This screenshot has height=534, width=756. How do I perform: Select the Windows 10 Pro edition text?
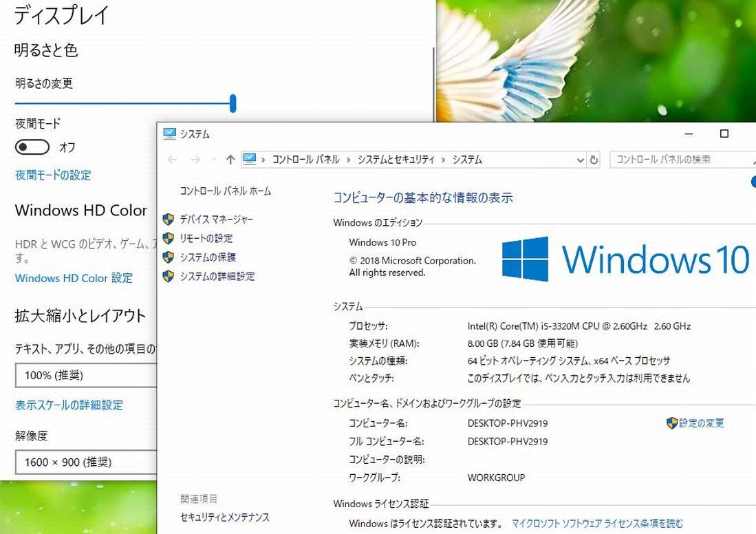[x=383, y=243]
